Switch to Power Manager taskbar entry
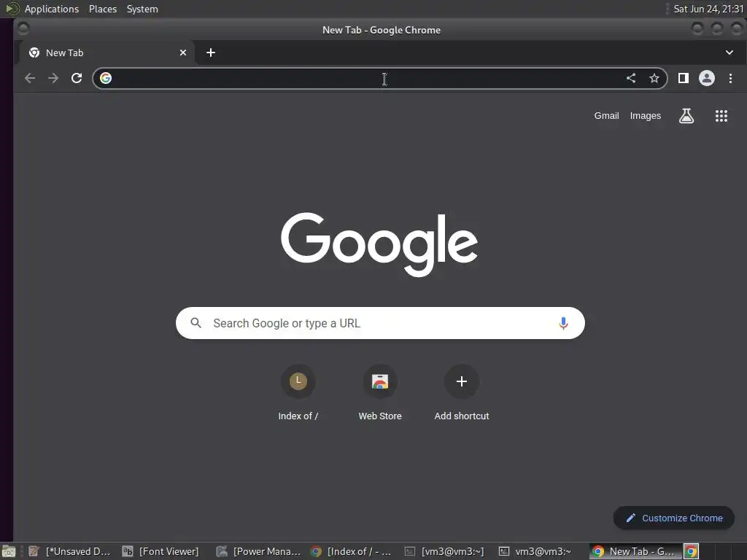This screenshot has width=747, height=560. pos(259,551)
